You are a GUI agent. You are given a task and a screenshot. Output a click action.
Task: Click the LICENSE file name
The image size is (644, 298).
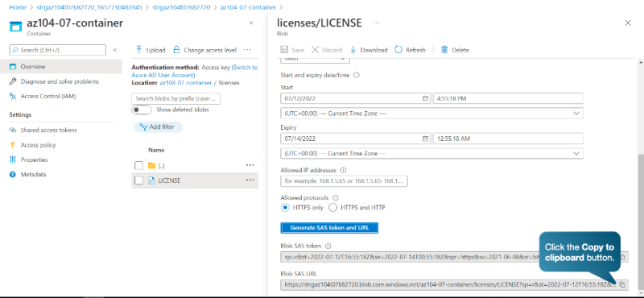coord(169,180)
